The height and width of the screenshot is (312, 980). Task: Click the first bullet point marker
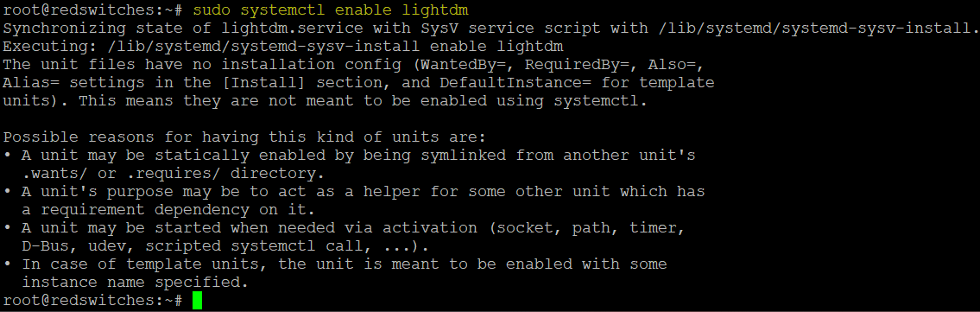click(7, 156)
